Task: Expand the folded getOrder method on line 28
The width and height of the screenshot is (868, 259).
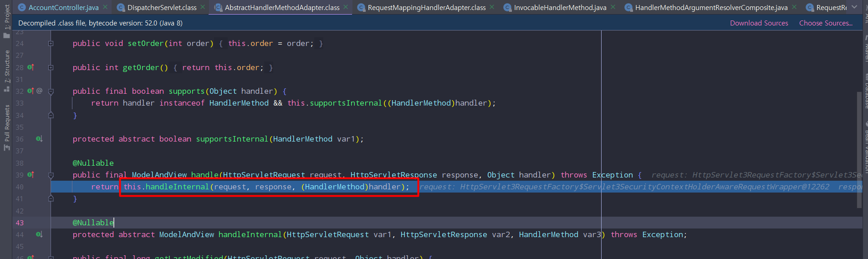Action: tap(51, 67)
